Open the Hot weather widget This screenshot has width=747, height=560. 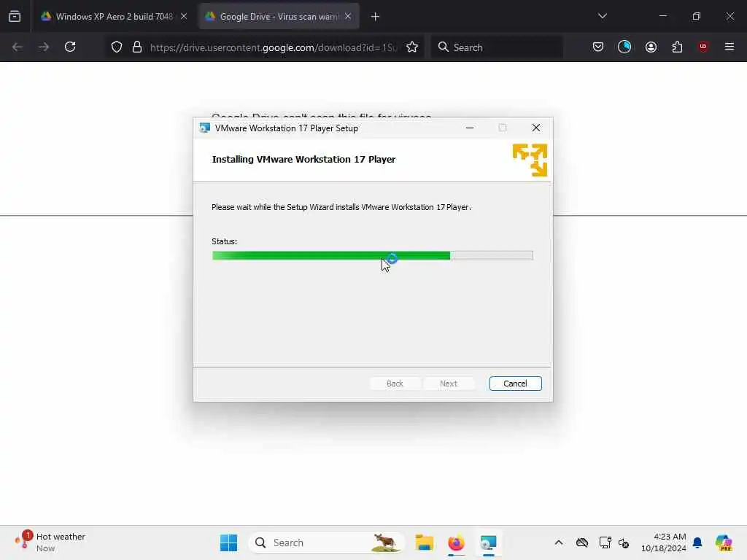tap(50, 542)
